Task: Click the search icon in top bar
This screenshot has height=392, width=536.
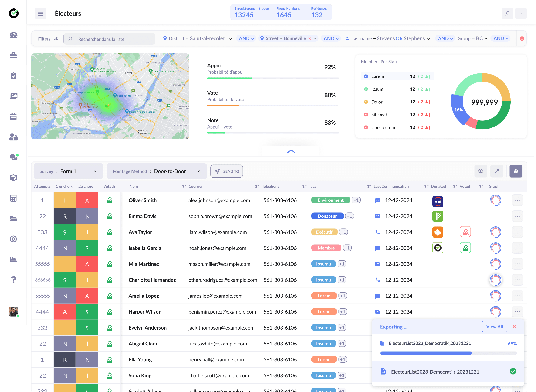Action: click(x=507, y=13)
